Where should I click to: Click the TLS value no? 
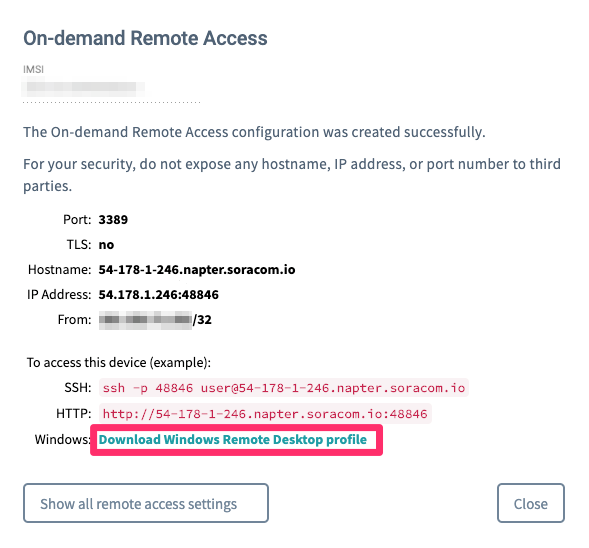pyautogui.click(x=106, y=245)
